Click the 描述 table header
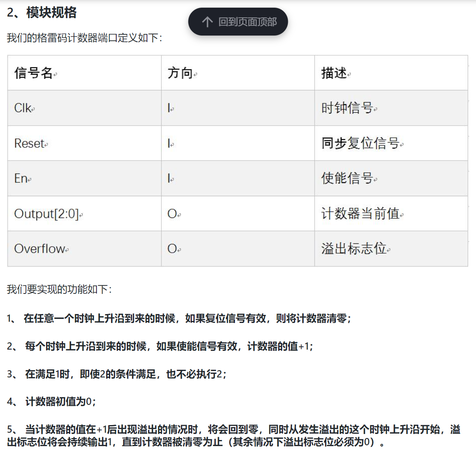 391,73
